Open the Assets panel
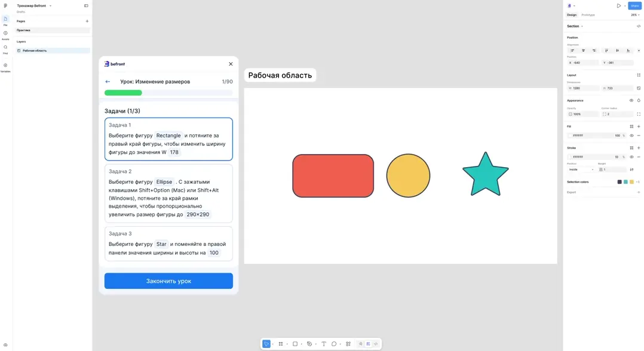 click(5, 35)
